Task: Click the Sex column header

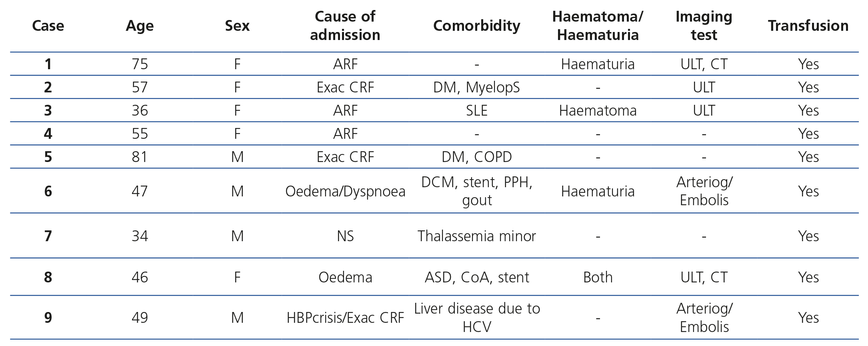Action: 237,26
